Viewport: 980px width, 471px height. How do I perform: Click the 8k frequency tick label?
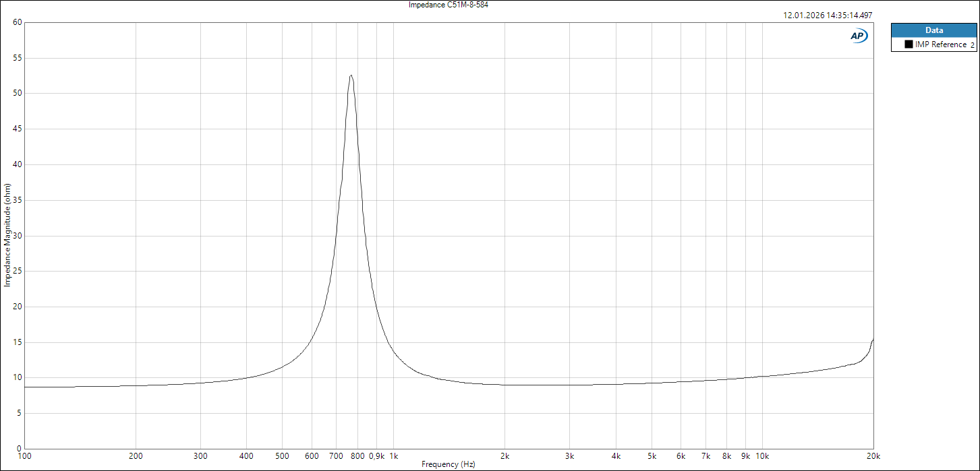(x=727, y=456)
